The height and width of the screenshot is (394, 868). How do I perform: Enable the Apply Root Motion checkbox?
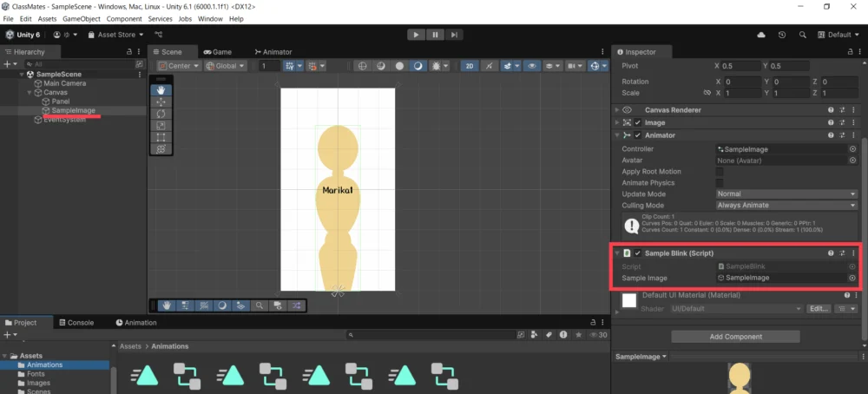[720, 172]
